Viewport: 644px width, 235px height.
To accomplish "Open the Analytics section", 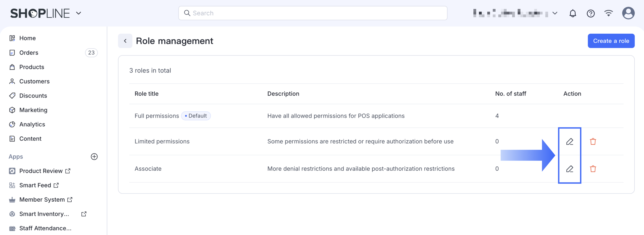I will pos(32,124).
